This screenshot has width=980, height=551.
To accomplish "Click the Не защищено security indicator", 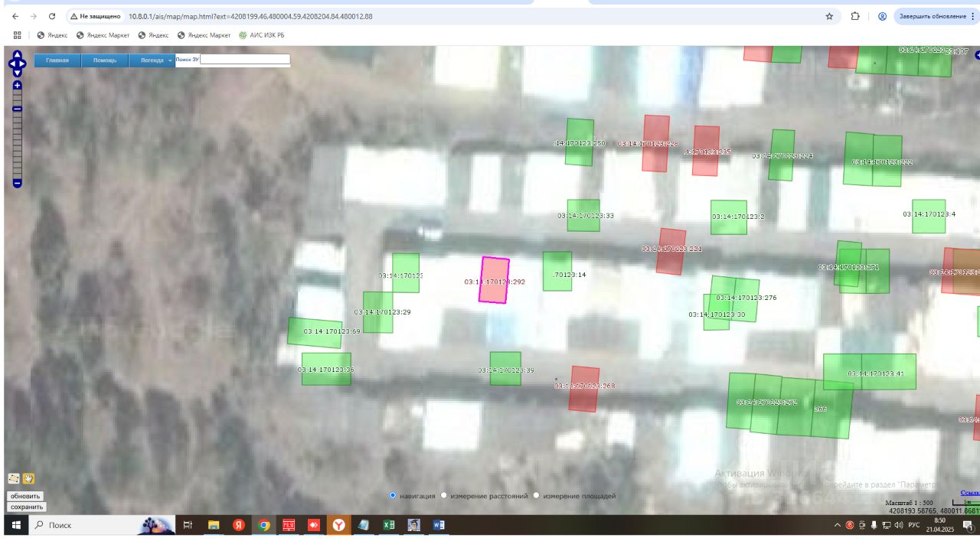I will coord(96,16).
